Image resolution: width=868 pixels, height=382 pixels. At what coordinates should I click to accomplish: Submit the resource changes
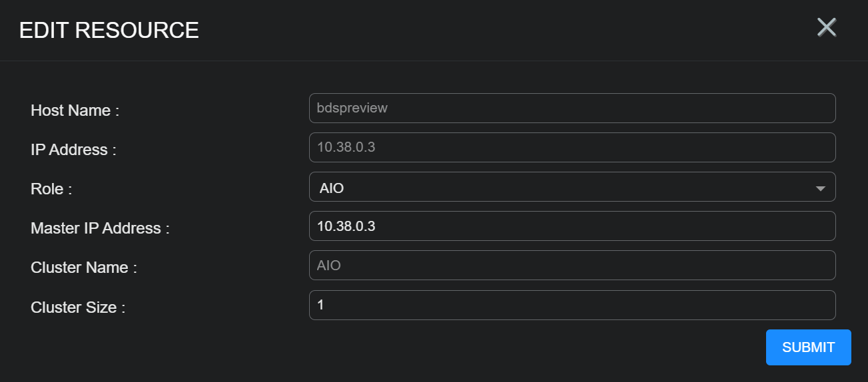tap(808, 347)
